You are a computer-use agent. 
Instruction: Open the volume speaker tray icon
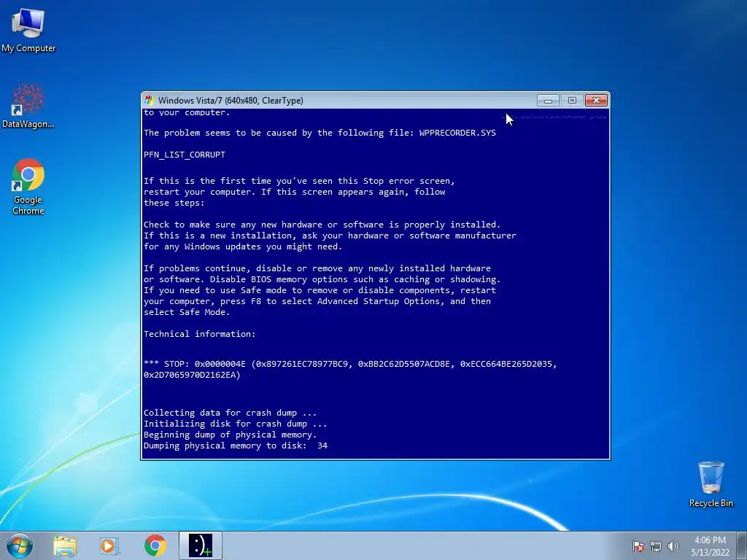[x=673, y=546]
